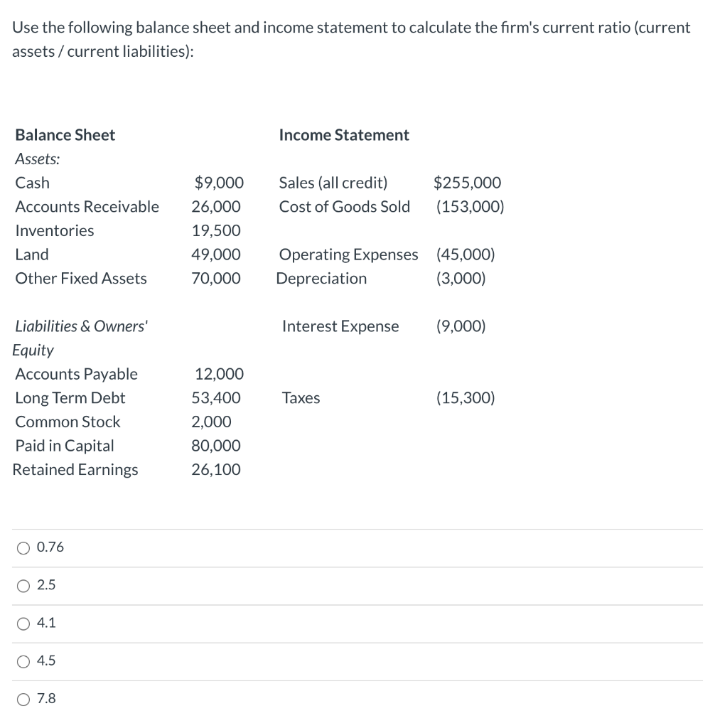Click the Income Statement heading
Image resolution: width=715 pixels, height=728 pixels.
tap(345, 134)
